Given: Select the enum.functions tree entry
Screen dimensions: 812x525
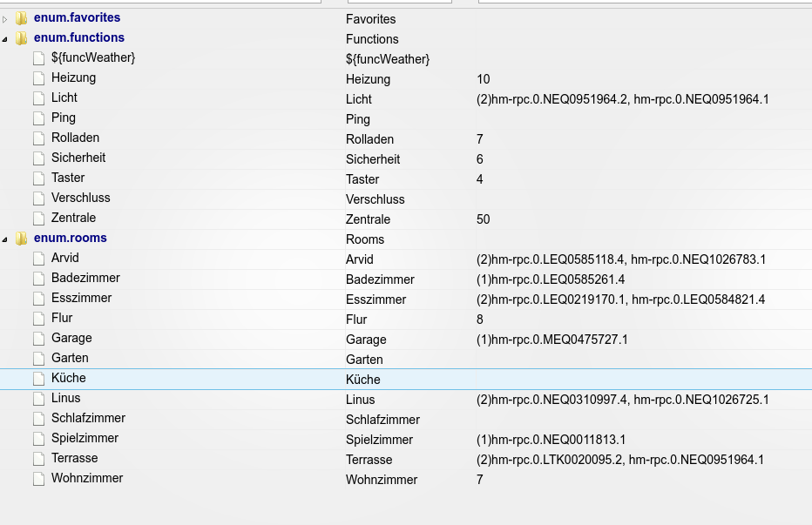Looking at the screenshot, I should [x=79, y=37].
